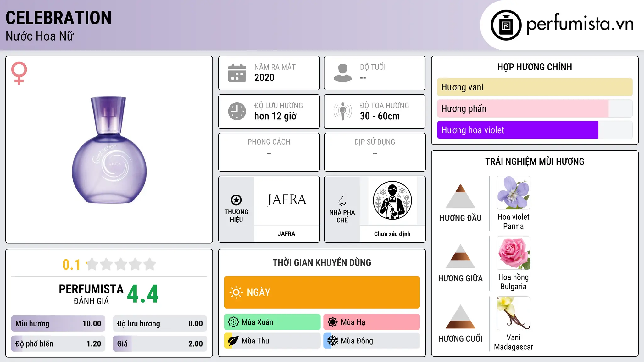Screen dimensions: 644x362
Task: Select the 'Chưa xác định' perfumer caption
Action: 392,234
